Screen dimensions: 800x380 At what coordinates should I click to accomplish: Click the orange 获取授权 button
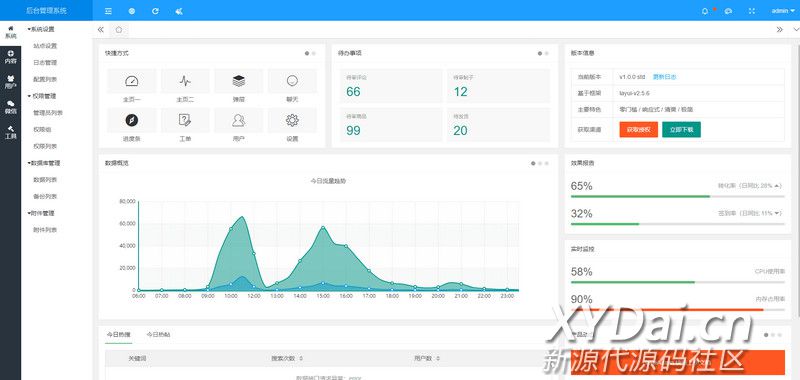[x=639, y=130]
